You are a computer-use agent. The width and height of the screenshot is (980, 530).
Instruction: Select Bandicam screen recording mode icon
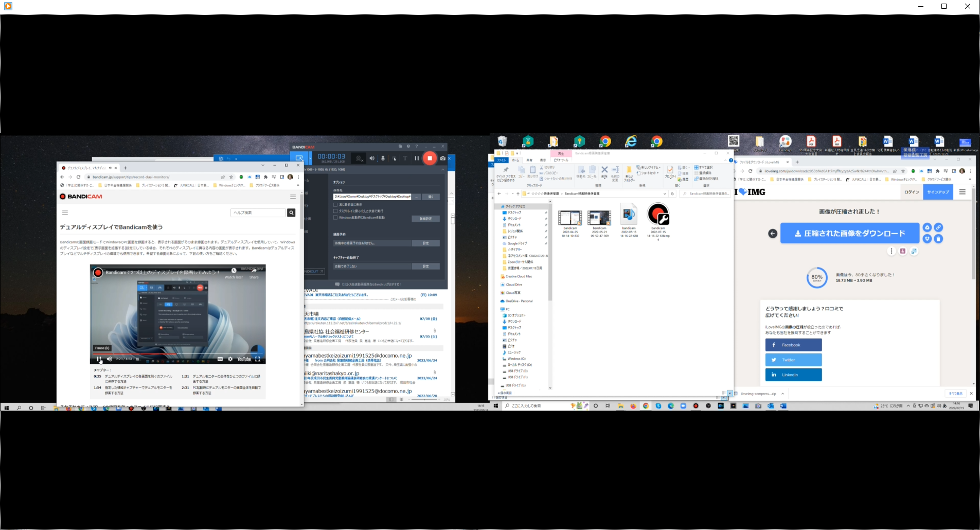pos(299,158)
